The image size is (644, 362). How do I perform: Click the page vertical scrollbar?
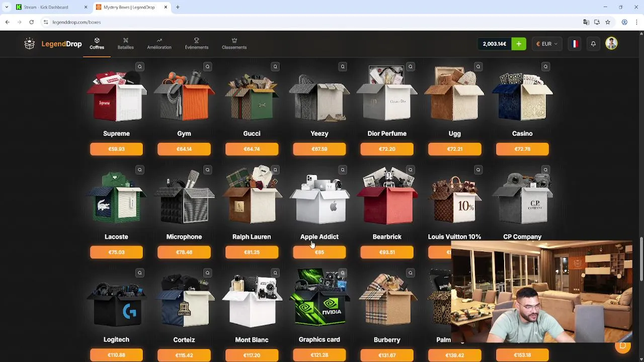pos(641,259)
